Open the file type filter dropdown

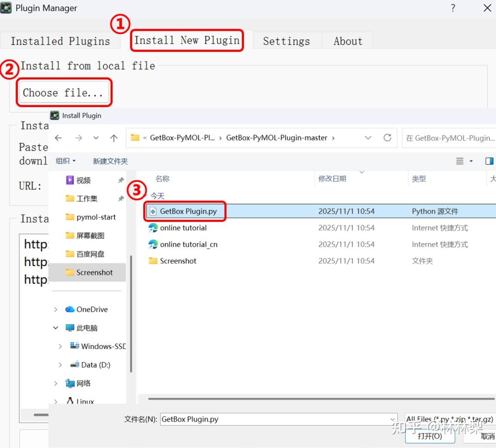(450, 419)
